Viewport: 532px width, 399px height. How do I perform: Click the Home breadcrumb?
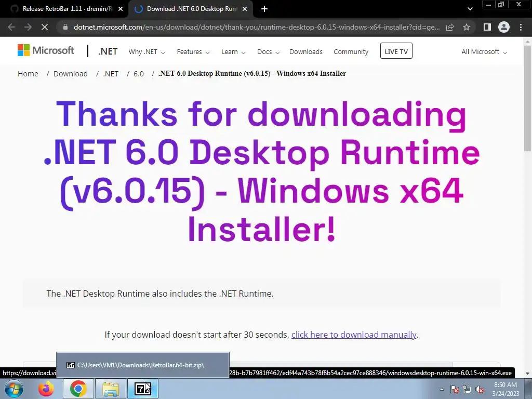click(28, 74)
